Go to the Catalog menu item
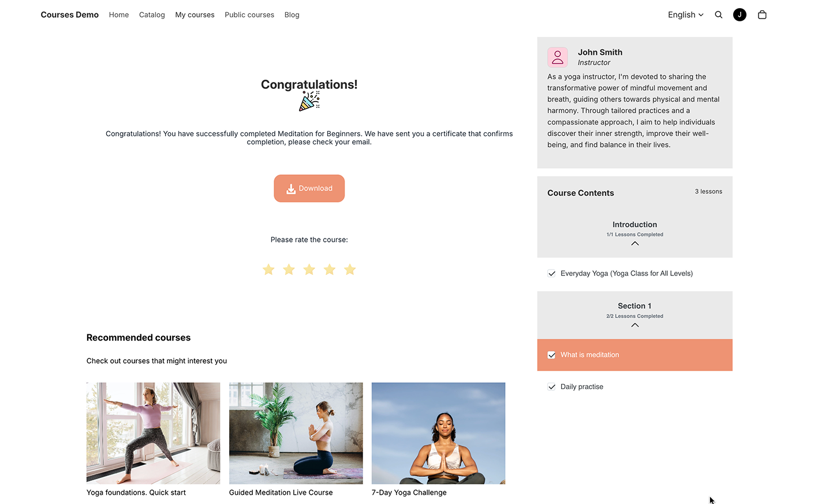This screenshot has width=814, height=504. click(152, 15)
